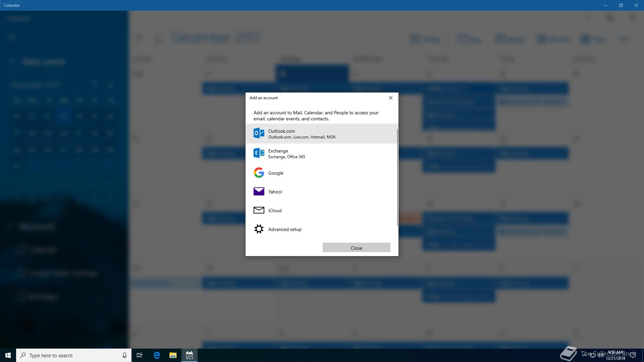Click the microphone icon in search box

(x=124, y=355)
